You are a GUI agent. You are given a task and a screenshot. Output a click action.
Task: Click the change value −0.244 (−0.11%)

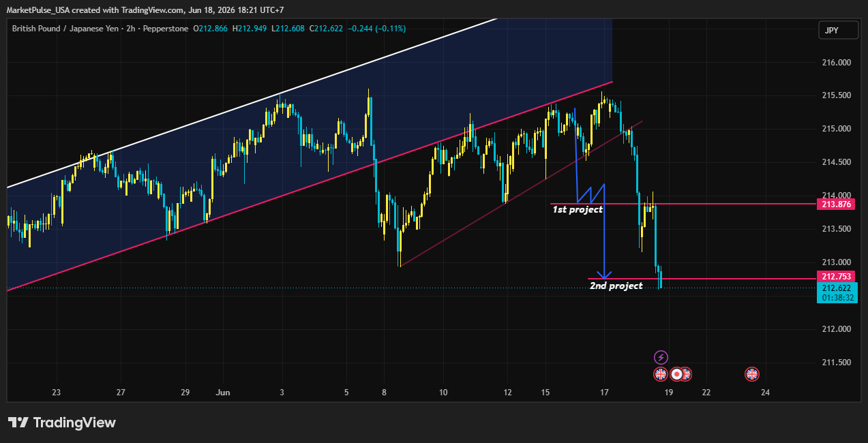pos(377,29)
